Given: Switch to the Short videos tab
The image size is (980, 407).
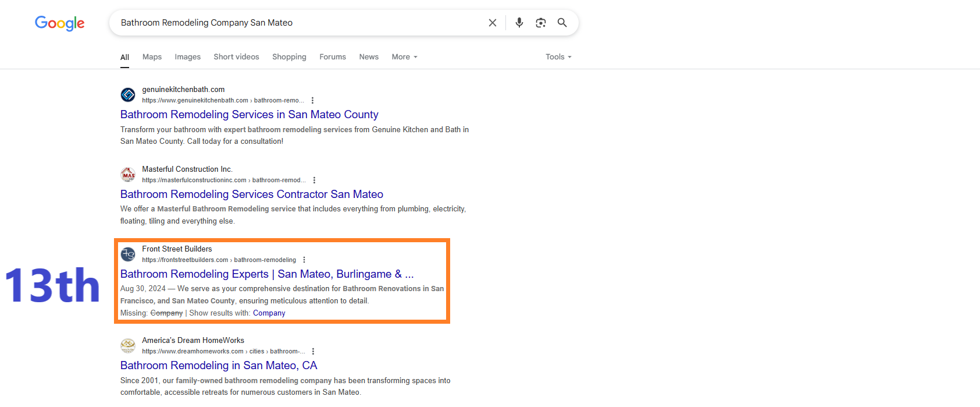Looking at the screenshot, I should pyautogui.click(x=236, y=57).
